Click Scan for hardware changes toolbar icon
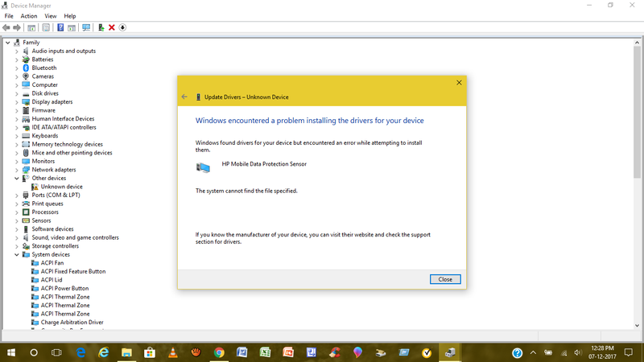This screenshot has height=362, width=644. click(86, 27)
